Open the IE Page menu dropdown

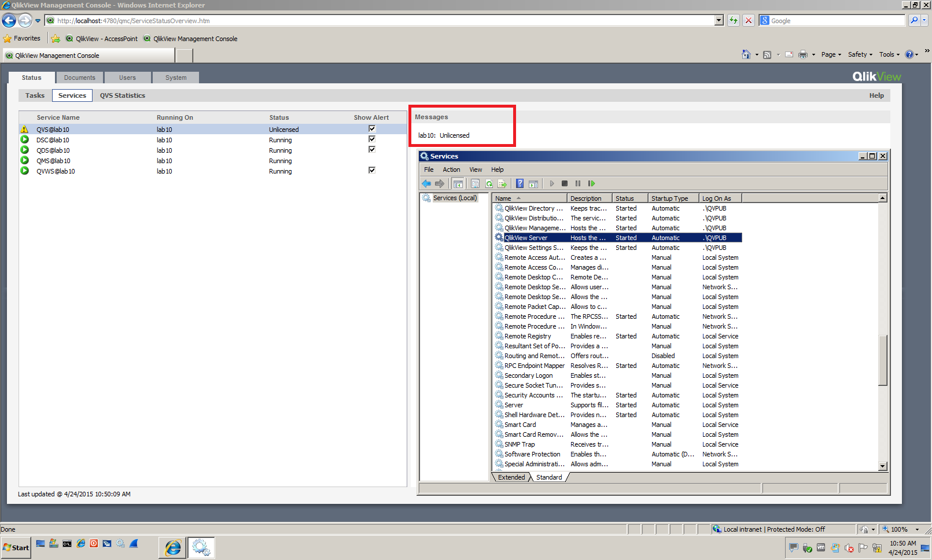(x=831, y=54)
